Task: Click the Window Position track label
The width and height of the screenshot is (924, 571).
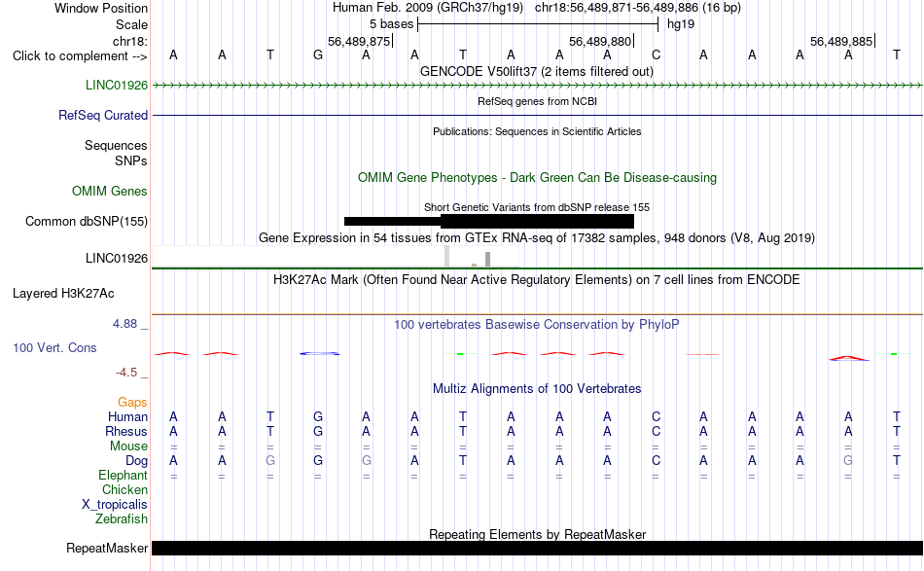Action: click(x=101, y=8)
